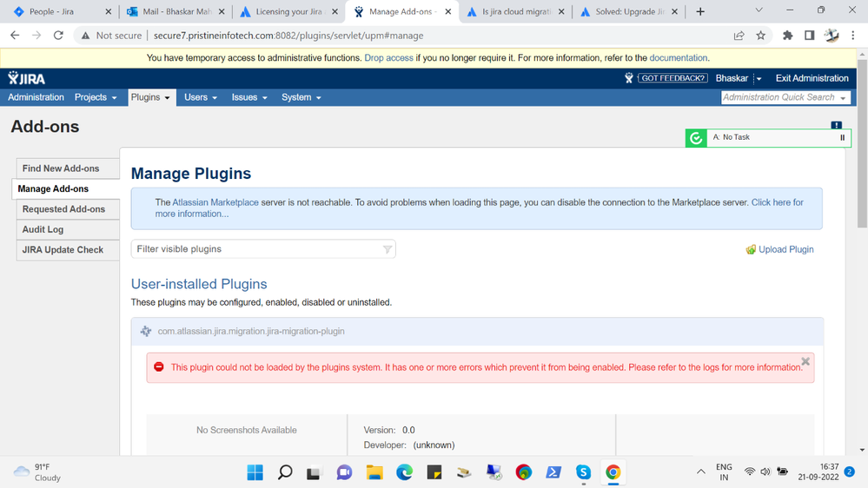Screen dimensions: 868x488
Task: Click the filter funnel icon
Action: click(x=388, y=249)
